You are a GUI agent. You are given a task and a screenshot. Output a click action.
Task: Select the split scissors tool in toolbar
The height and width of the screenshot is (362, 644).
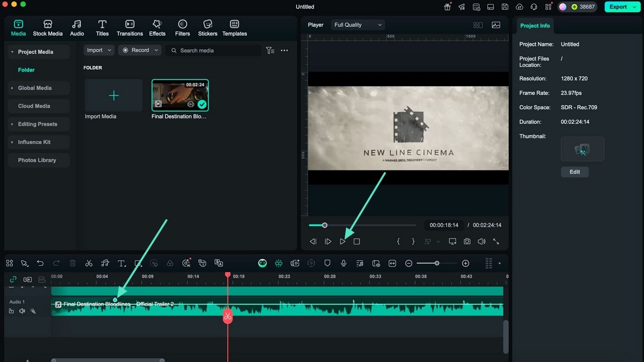click(89, 263)
